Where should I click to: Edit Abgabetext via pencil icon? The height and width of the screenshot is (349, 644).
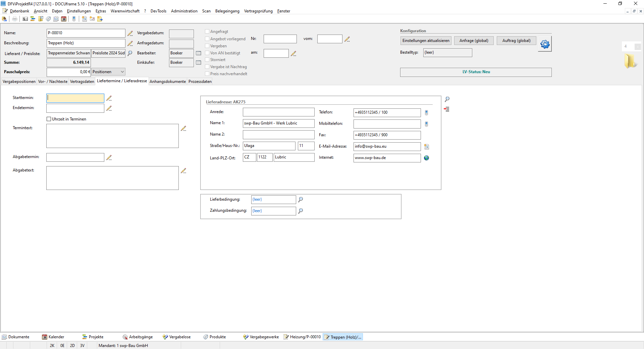[x=183, y=171]
